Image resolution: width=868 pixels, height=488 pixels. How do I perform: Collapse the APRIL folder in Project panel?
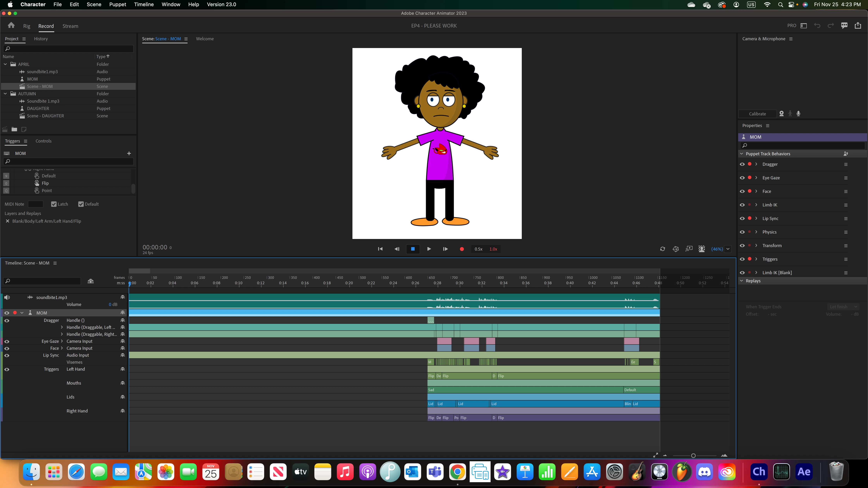click(x=5, y=64)
